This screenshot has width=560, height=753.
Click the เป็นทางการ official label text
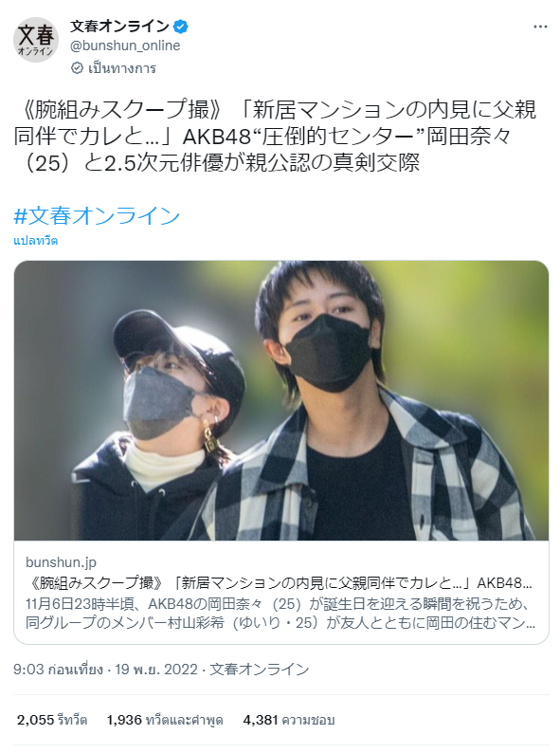[122, 68]
